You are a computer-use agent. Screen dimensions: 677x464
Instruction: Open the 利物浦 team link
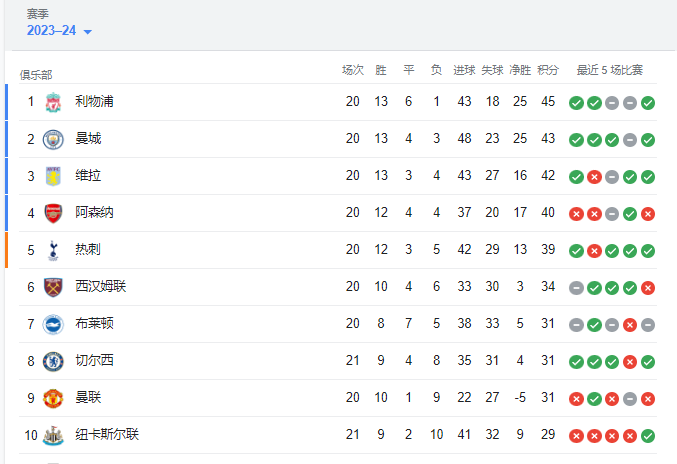[94, 101]
